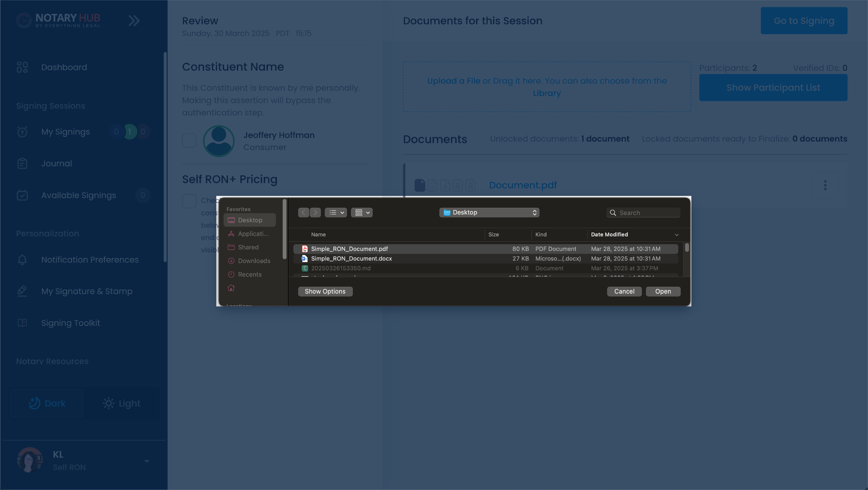Click the file dialog Search field
The height and width of the screenshot is (490, 868).
(643, 213)
